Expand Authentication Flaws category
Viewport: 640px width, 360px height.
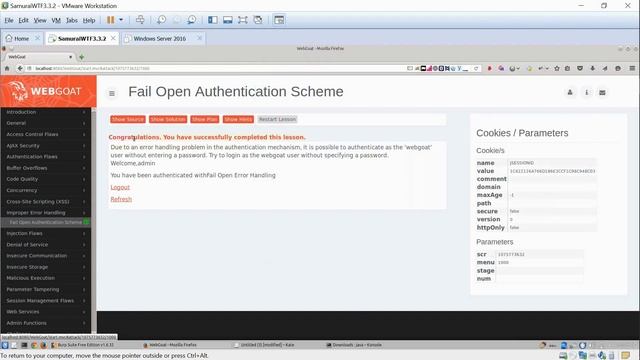tap(46, 157)
